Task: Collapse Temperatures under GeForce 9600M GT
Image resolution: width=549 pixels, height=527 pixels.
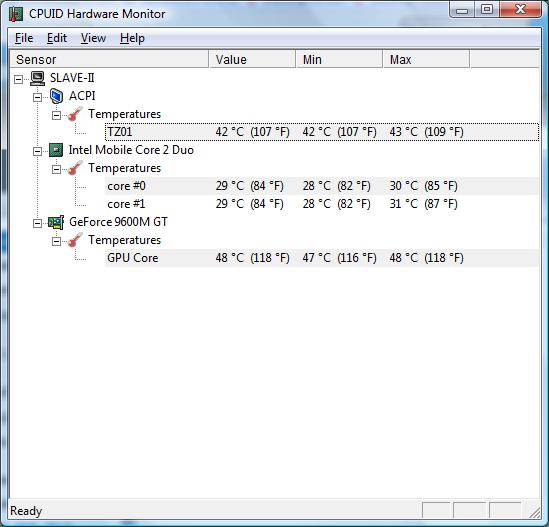Action: point(56,241)
